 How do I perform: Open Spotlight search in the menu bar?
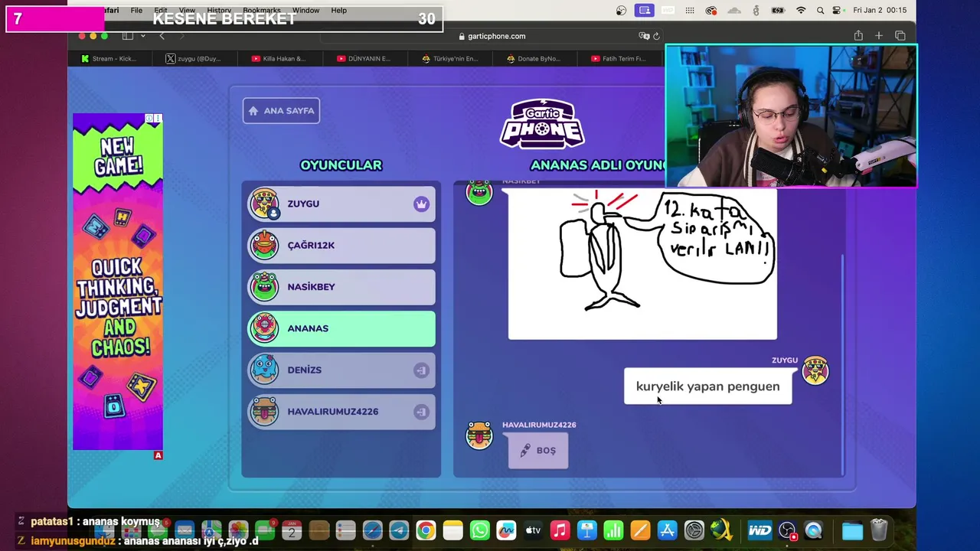tap(820, 10)
